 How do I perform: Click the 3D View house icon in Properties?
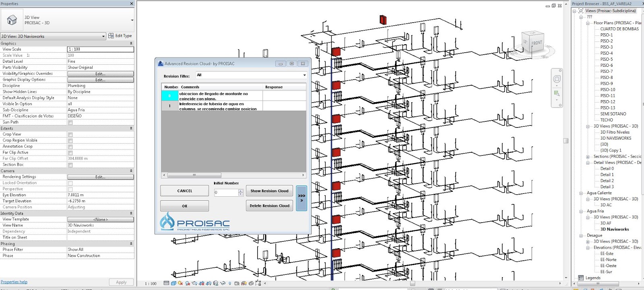(12, 20)
